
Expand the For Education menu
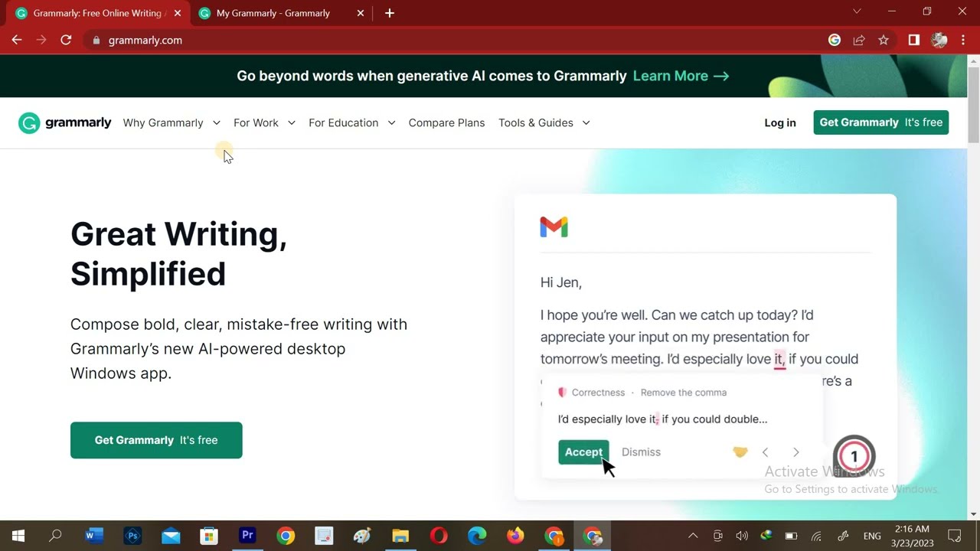[351, 122]
